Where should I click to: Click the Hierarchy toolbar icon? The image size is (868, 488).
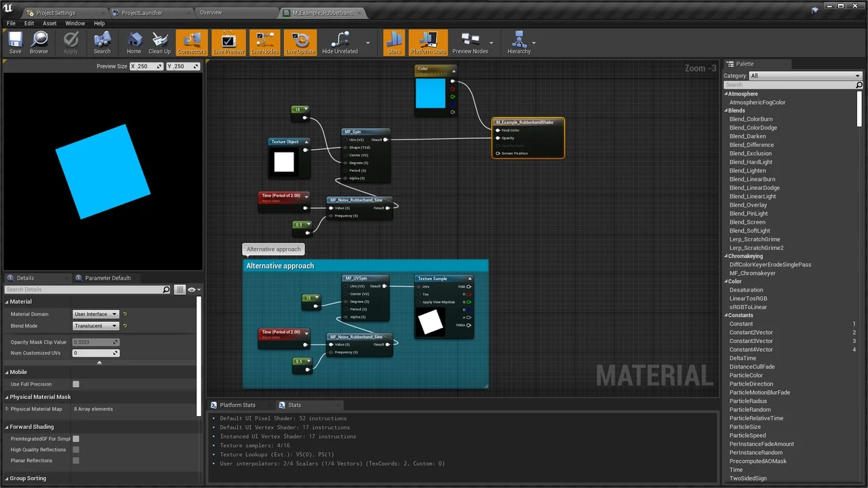click(x=519, y=42)
